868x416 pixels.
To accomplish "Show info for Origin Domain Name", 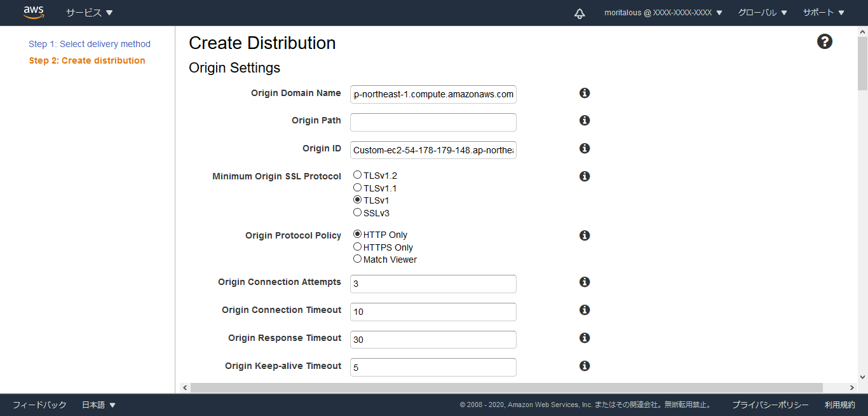I will (585, 93).
